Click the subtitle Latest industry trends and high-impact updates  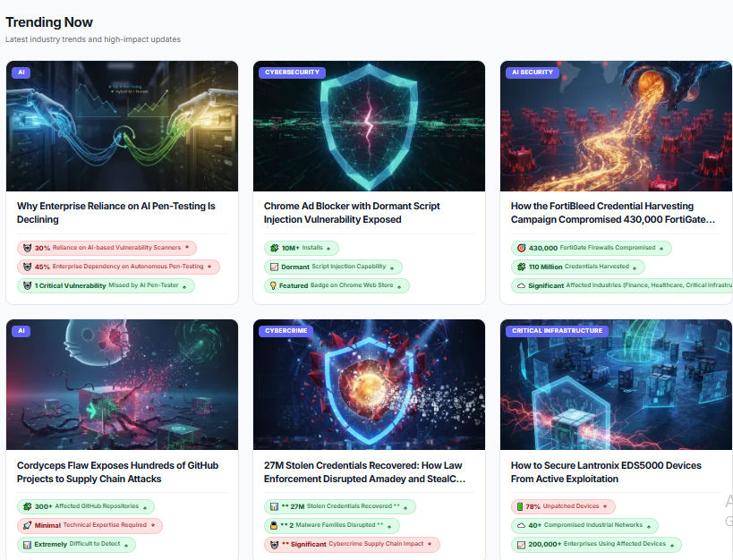(x=93, y=39)
